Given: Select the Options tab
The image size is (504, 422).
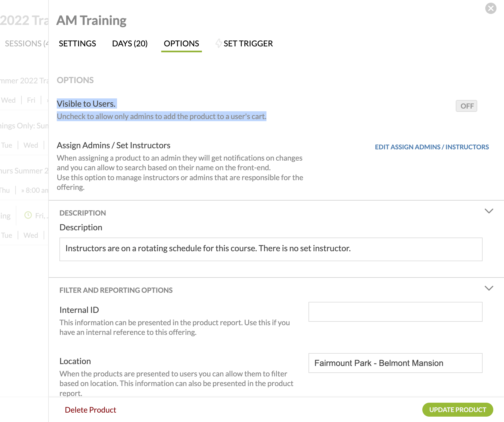Looking at the screenshot, I should point(181,43).
